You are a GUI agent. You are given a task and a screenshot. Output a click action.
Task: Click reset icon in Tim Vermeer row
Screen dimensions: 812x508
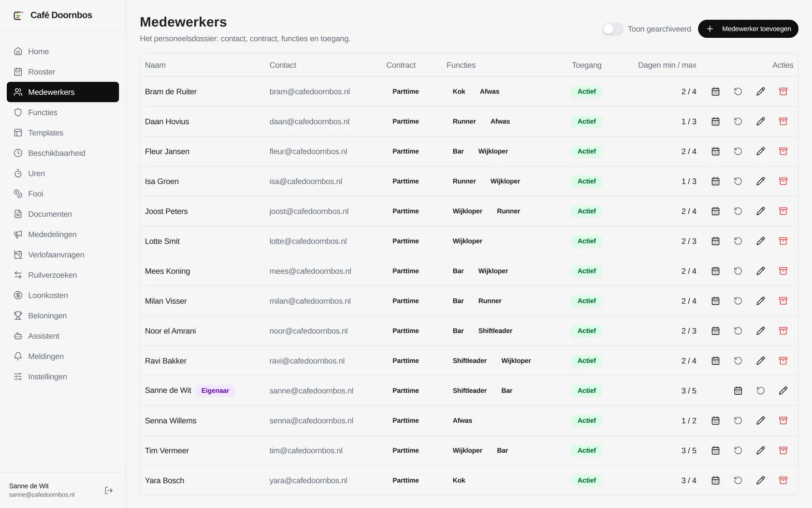[738, 450]
